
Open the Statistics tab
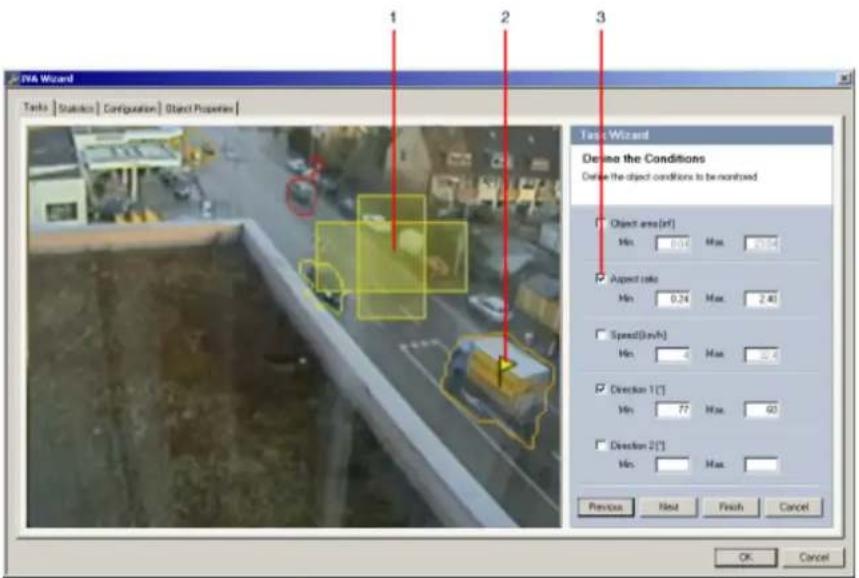click(x=76, y=108)
